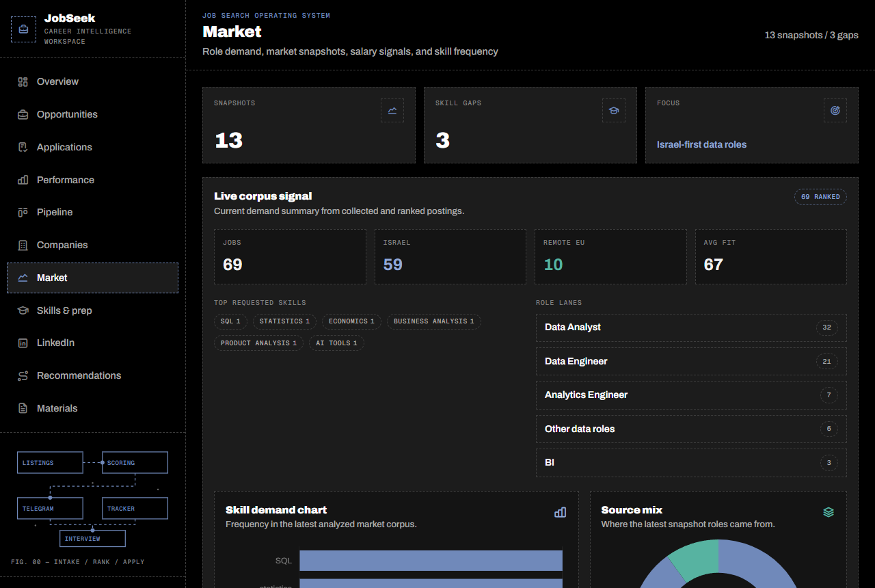
Task: Click the Recommendations route icon
Action: (23, 376)
